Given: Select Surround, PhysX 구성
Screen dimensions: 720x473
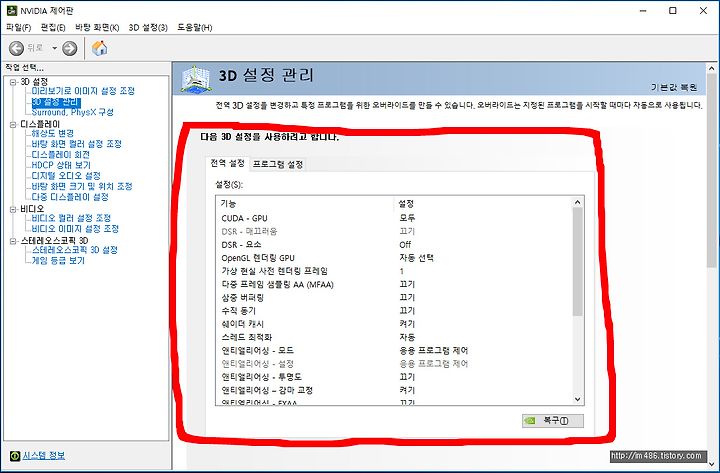Looking at the screenshot, I should point(73,112).
